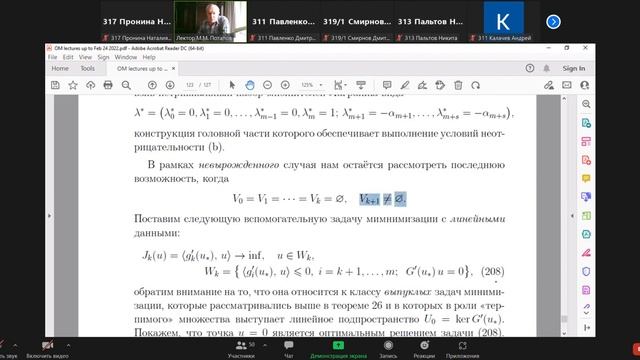This screenshot has height=360, width=640.
Task: Open the Zoom Чат panel
Action: (x=289, y=349)
